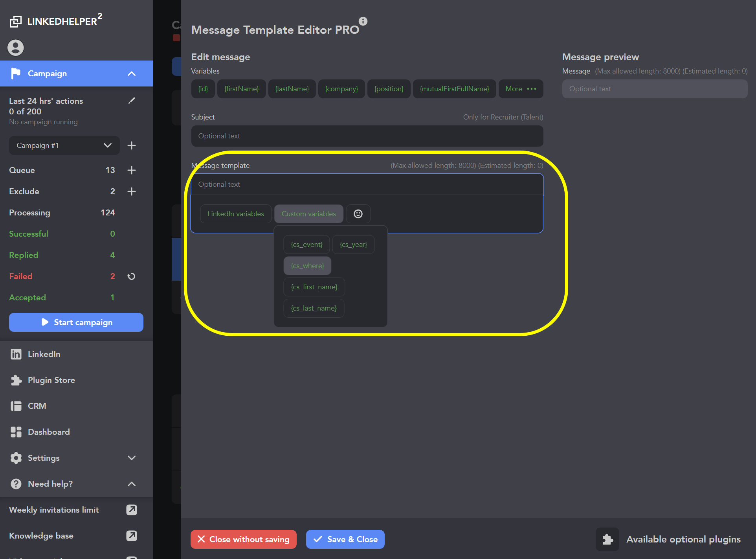Viewport: 756px width, 559px height.
Task: Click the info icon beside editor title
Action: click(x=363, y=21)
